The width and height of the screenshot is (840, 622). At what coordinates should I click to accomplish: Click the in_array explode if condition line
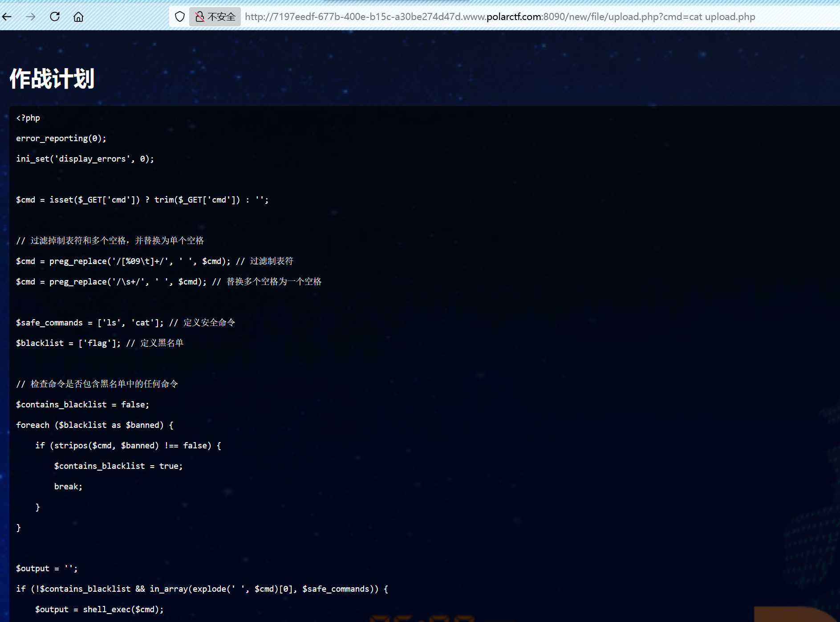pos(202,589)
